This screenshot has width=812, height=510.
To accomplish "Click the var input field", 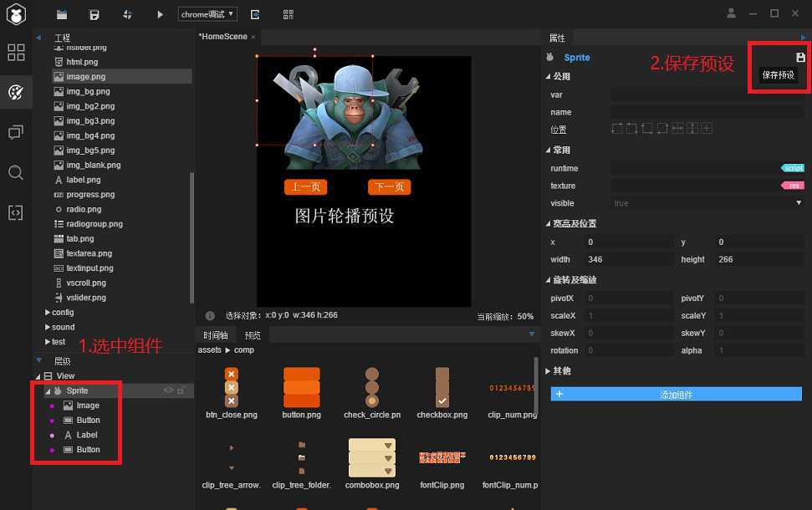I will coord(707,94).
